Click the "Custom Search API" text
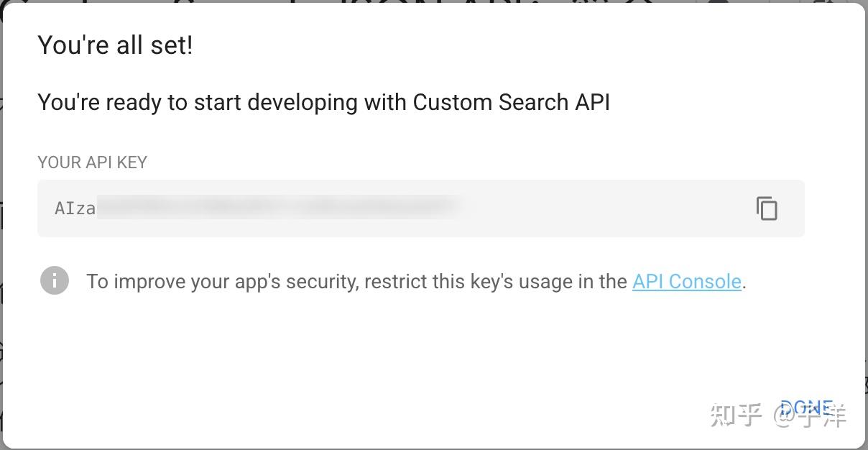 pos(511,102)
